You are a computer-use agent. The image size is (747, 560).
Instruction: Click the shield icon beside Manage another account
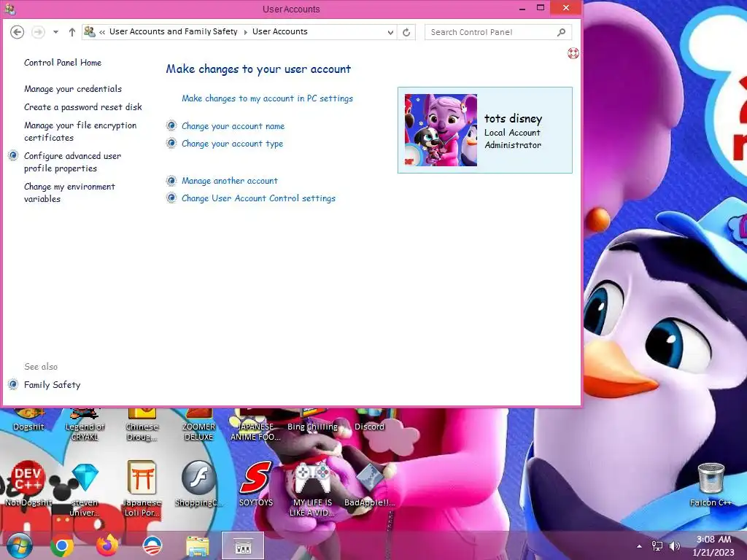click(x=171, y=181)
